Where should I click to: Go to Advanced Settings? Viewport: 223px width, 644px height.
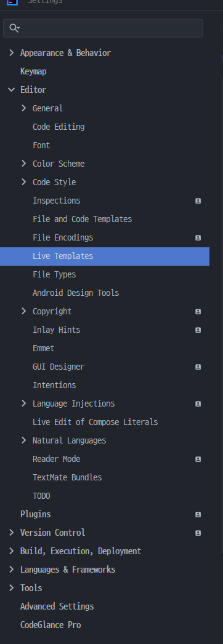pyautogui.click(x=57, y=606)
